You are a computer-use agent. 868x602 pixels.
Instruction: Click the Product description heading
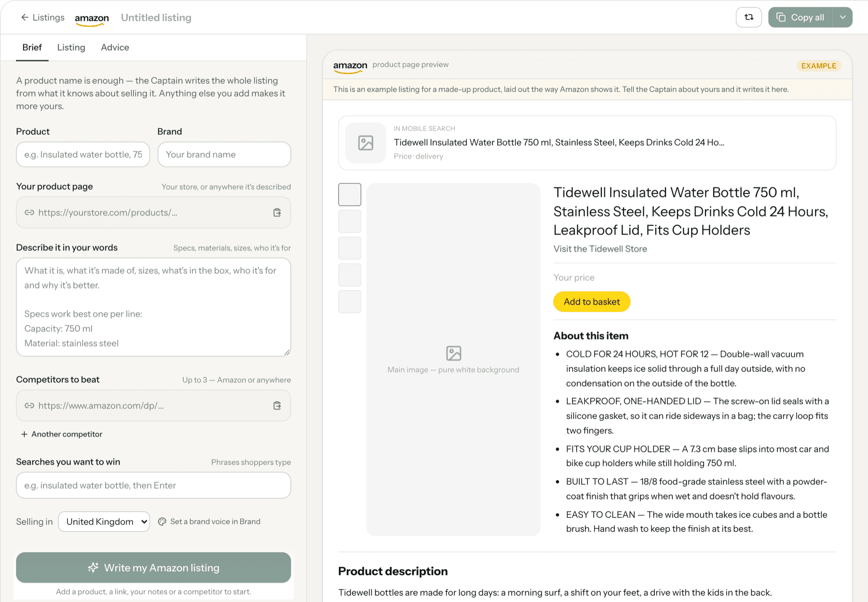[393, 571]
